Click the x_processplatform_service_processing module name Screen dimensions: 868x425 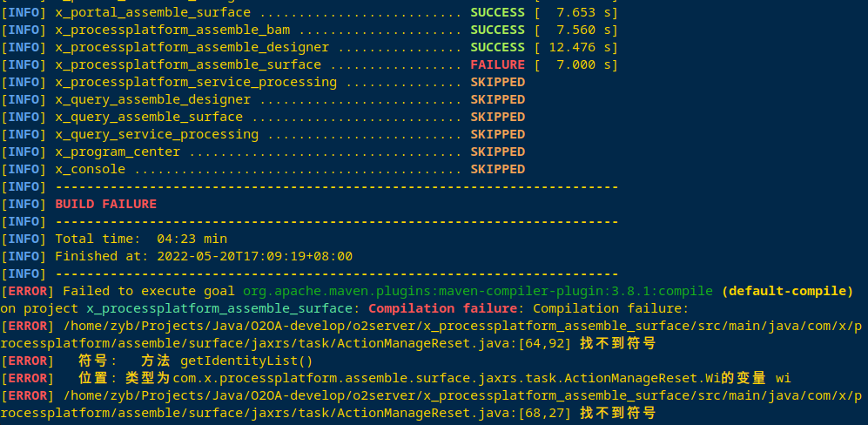click(x=196, y=82)
